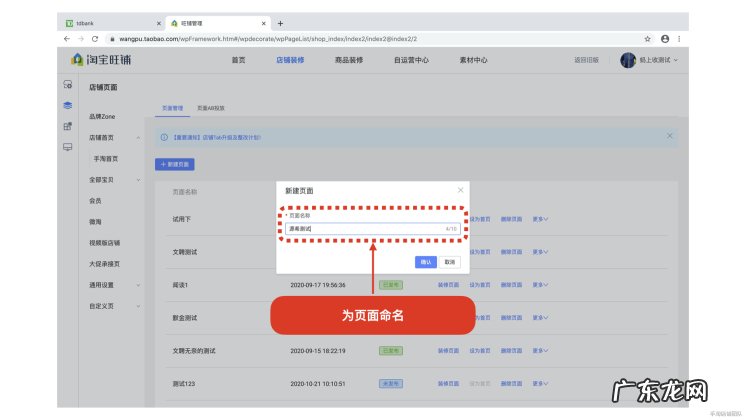This screenshot has width=746, height=420.
Task: Open 会员 in the sidebar
Action: click(x=95, y=201)
